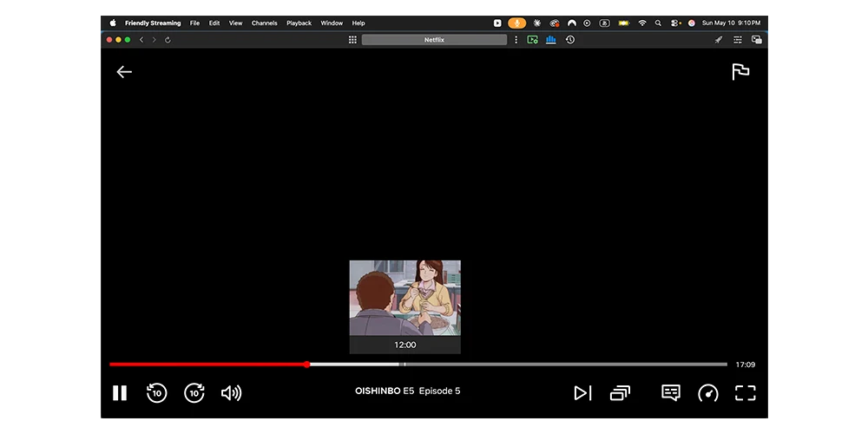868x434 pixels.
Task: Click the blue equalizer bars icon
Action: pyautogui.click(x=551, y=40)
